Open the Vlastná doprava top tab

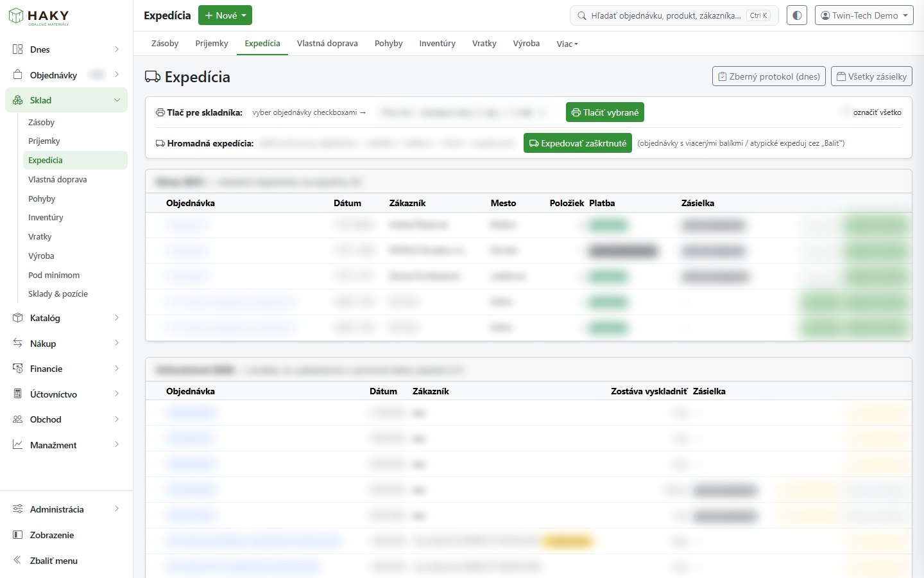[327, 43]
